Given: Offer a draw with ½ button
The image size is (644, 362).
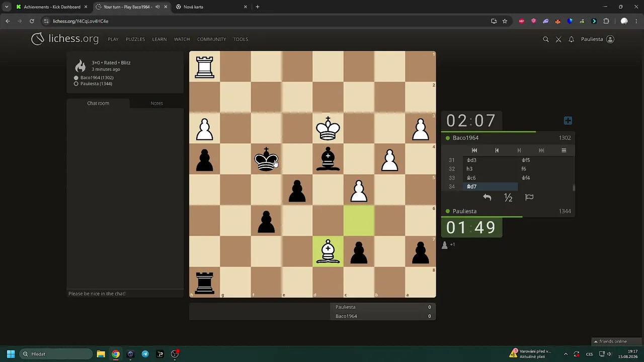Looking at the screenshot, I should 508,198.
